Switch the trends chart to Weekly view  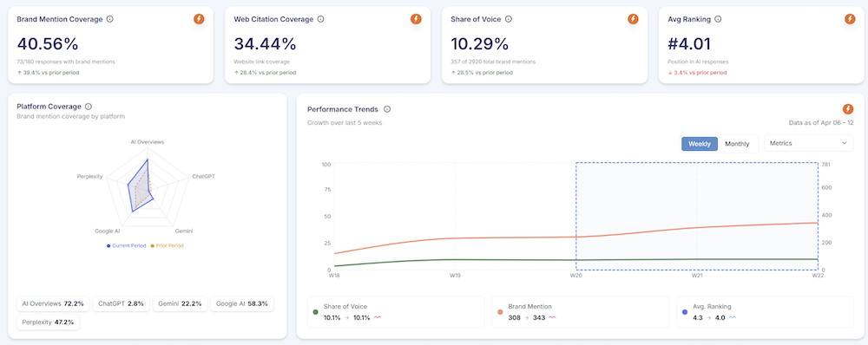pyautogui.click(x=700, y=144)
